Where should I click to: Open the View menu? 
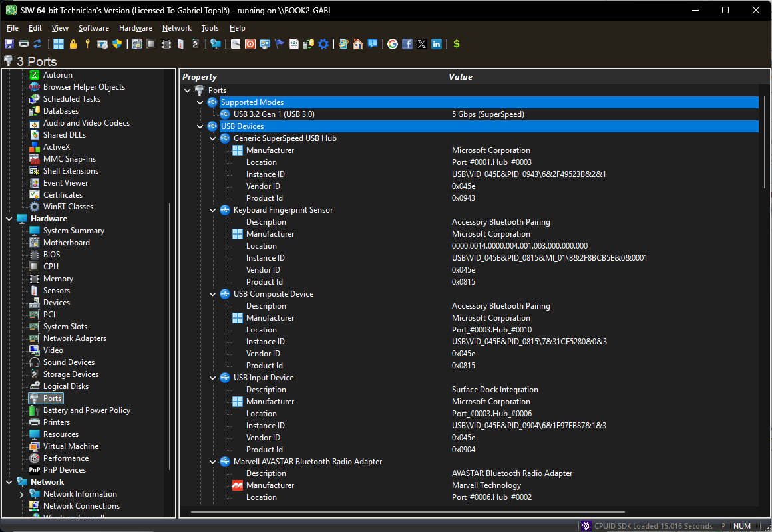pos(60,28)
